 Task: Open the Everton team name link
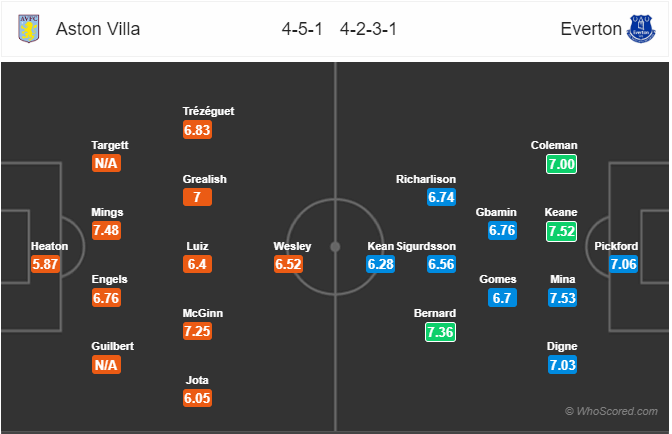[591, 29]
